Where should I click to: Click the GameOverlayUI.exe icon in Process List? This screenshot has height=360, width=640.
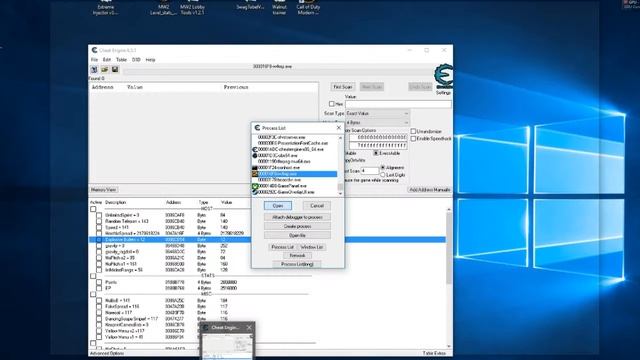tap(255, 192)
